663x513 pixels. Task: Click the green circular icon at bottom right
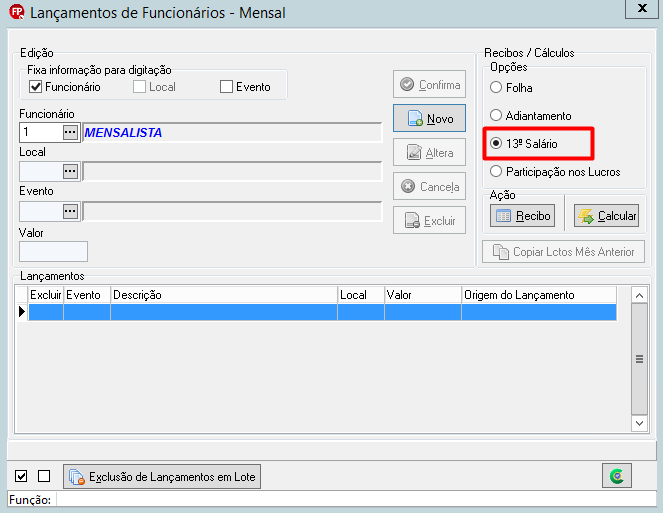(x=617, y=476)
